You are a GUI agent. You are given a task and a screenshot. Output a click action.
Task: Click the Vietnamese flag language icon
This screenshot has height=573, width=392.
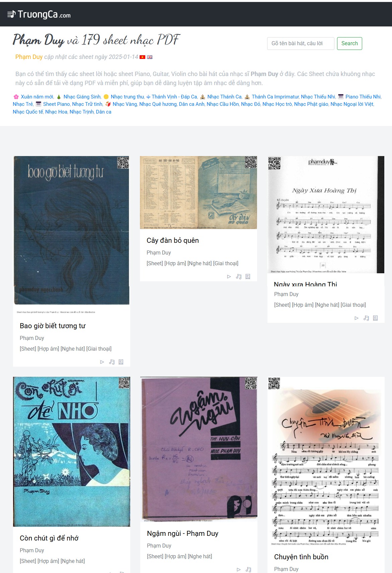pyautogui.click(x=142, y=57)
